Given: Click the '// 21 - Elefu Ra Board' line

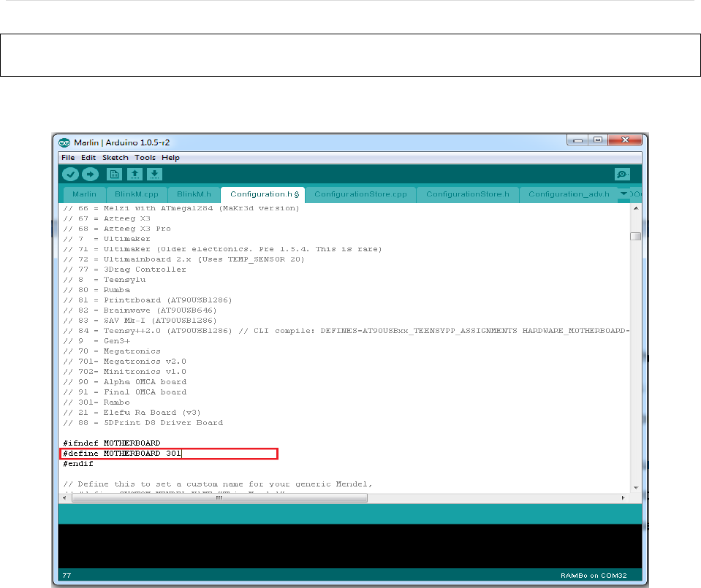Looking at the screenshot, I should (x=132, y=413).
